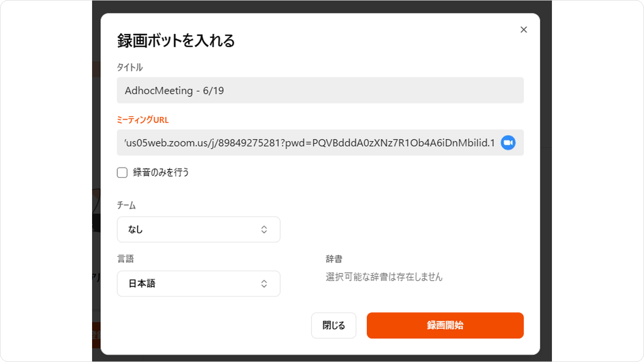Click the 閉じる button
Image resolution: width=644 pixels, height=362 pixels.
point(334,326)
